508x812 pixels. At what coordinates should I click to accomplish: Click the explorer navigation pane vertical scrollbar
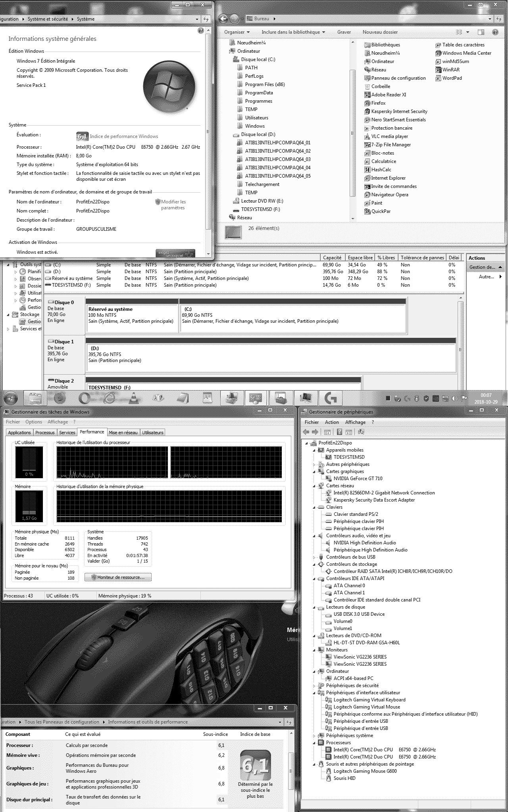(352, 132)
